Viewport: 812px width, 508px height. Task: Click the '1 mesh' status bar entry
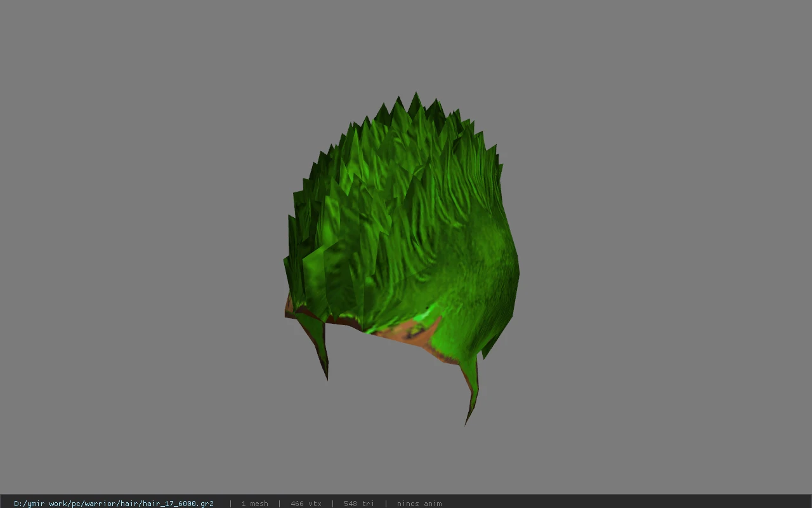pos(254,504)
